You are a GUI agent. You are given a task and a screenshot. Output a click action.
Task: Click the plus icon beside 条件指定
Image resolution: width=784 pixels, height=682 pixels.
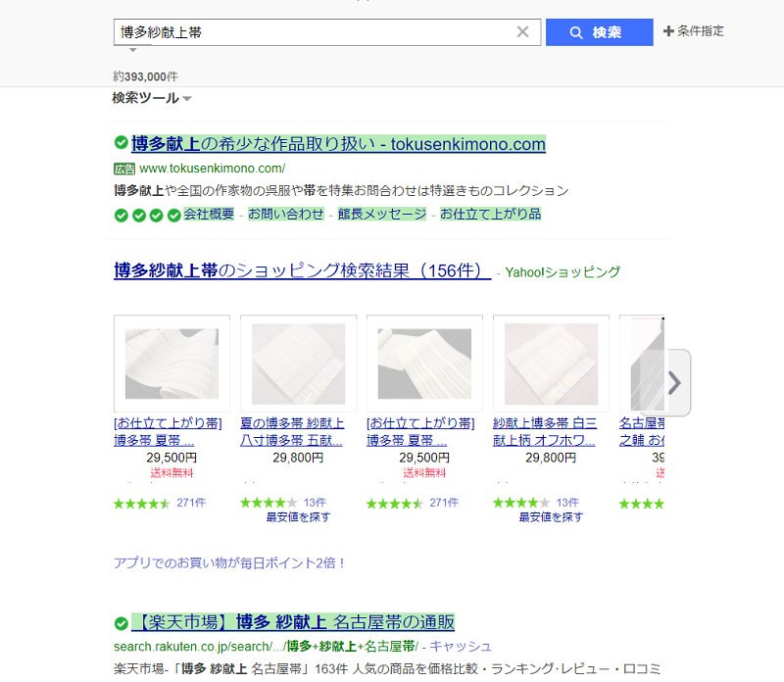click(669, 30)
